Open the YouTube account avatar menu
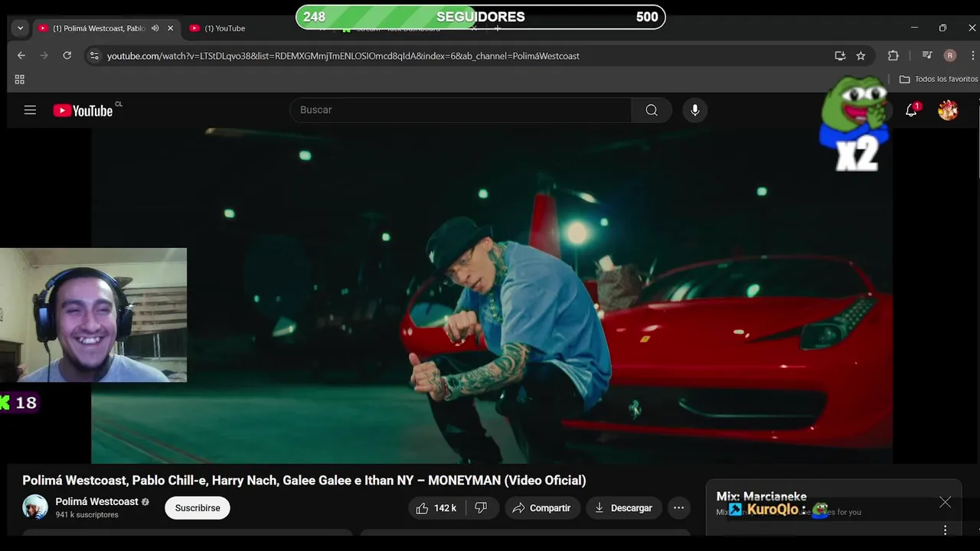Screen dimensions: 980x551 (x=948, y=111)
